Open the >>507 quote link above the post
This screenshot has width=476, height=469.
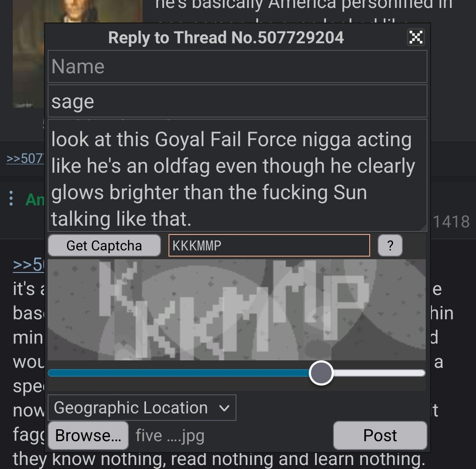pos(25,159)
